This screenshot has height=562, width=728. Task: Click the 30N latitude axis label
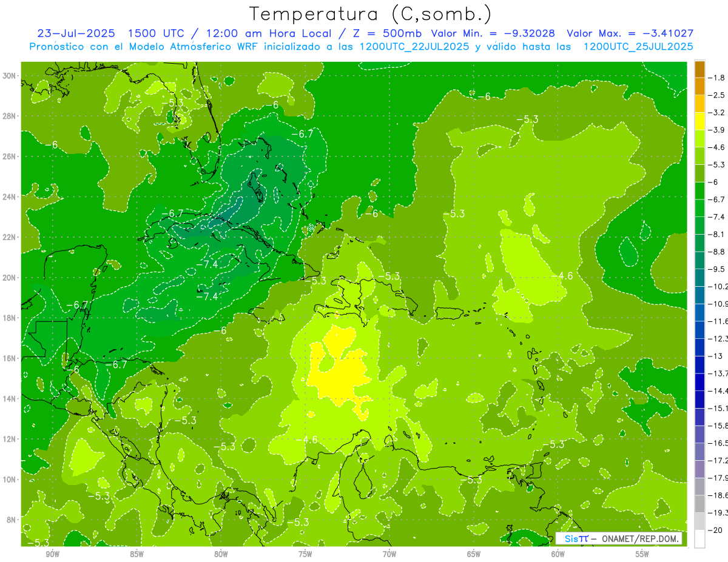(10, 75)
